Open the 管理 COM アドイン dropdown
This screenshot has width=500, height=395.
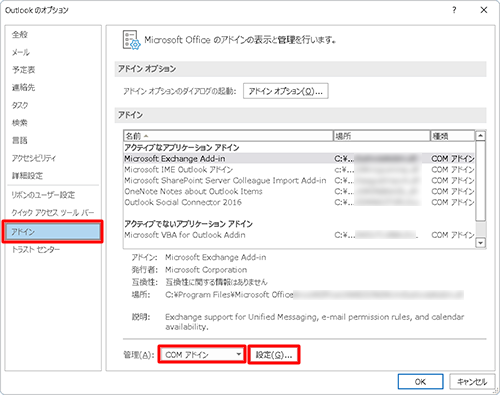point(202,355)
